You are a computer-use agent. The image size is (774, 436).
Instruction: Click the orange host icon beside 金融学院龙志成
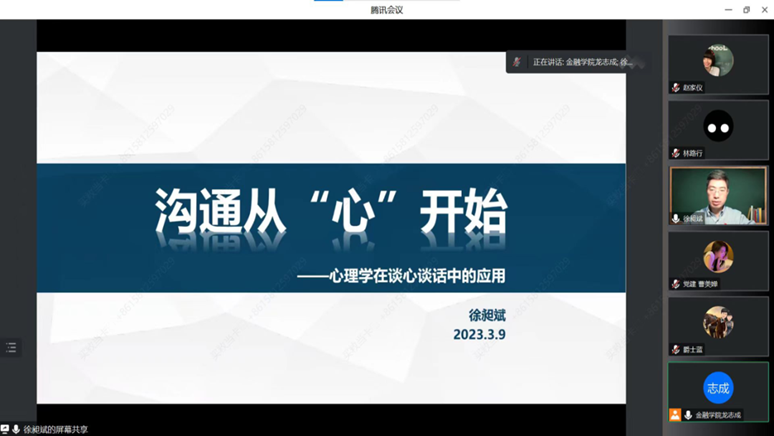point(676,414)
